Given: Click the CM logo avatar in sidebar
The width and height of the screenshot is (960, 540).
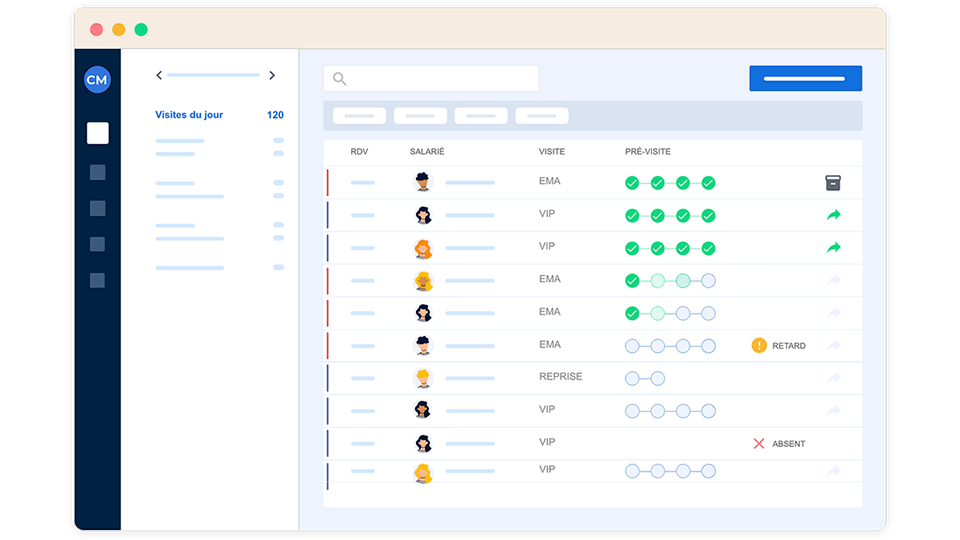Looking at the screenshot, I should point(97,80).
